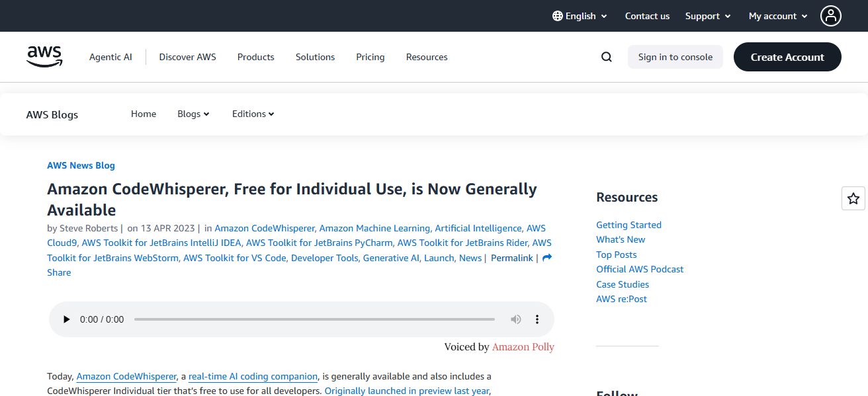Go to the blog Home link
868x396 pixels.
pyautogui.click(x=144, y=114)
